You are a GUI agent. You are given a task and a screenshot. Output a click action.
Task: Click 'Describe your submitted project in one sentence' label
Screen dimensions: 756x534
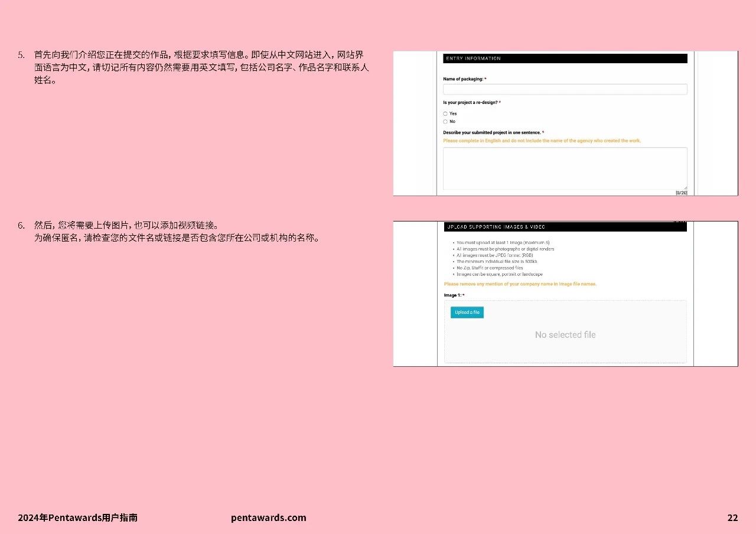coord(493,133)
